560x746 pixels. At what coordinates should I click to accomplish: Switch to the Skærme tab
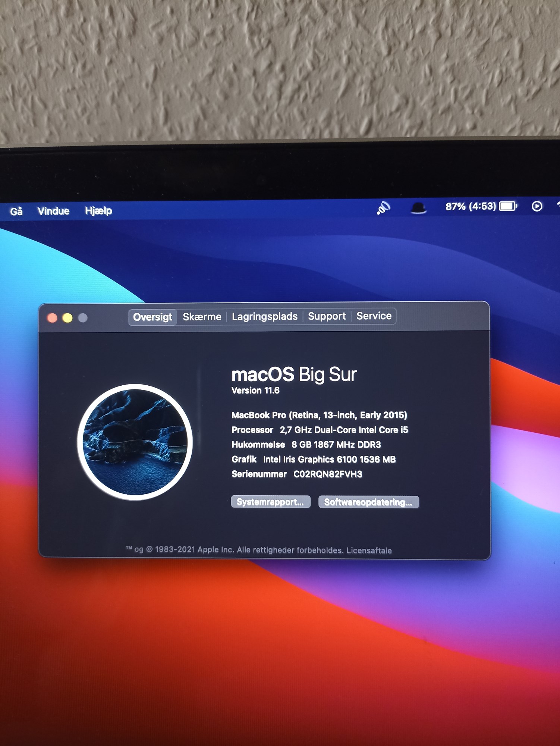pos(202,317)
